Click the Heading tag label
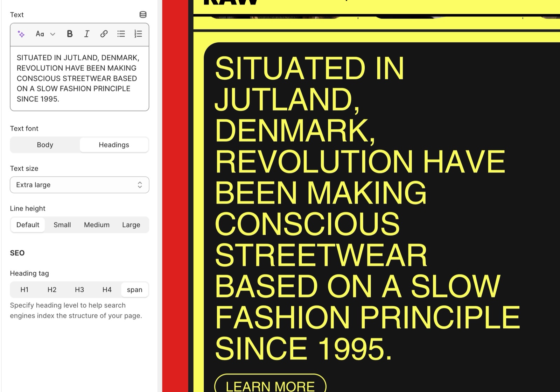The width and height of the screenshot is (560, 392). pos(29,273)
